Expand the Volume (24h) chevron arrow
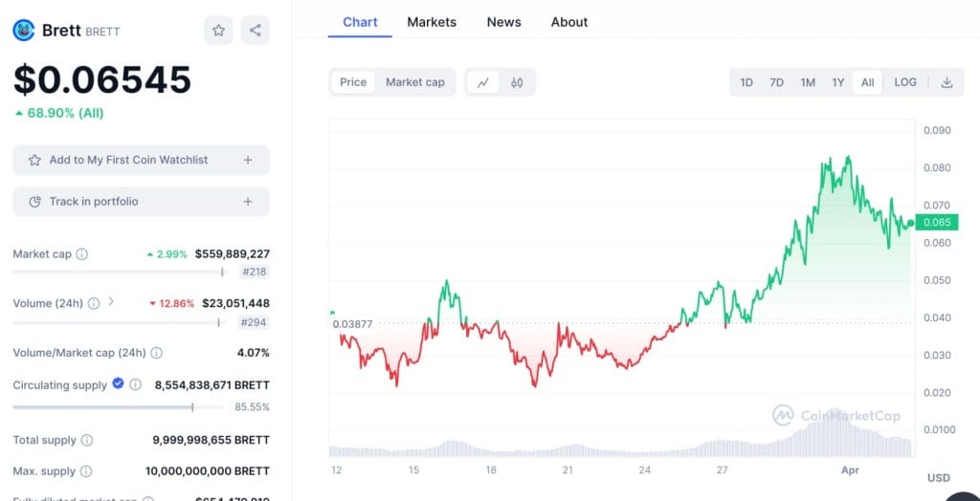This screenshot has width=980, height=501. tap(111, 302)
